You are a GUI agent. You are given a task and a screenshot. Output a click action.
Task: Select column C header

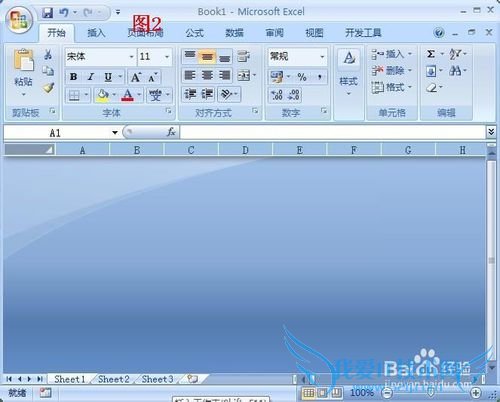click(191, 150)
